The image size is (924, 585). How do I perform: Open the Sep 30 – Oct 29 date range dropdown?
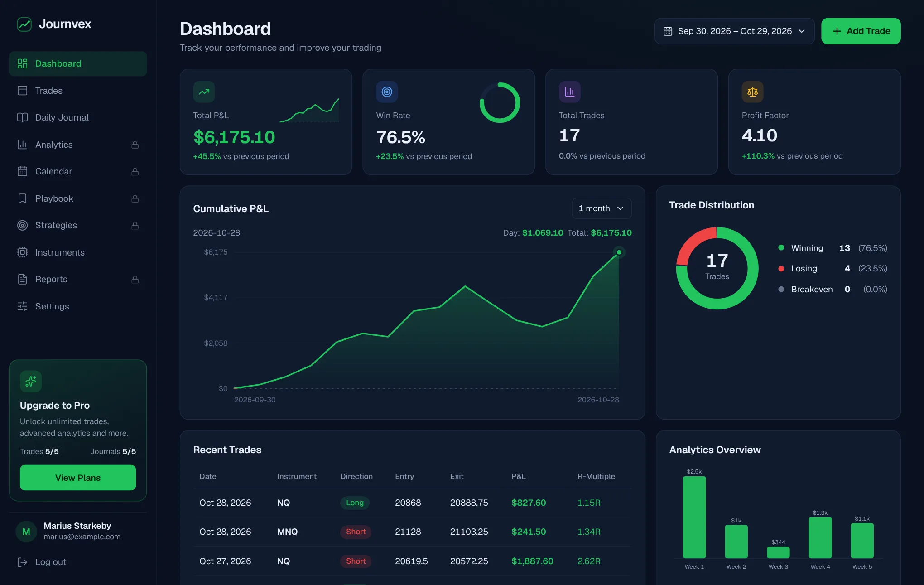point(734,31)
